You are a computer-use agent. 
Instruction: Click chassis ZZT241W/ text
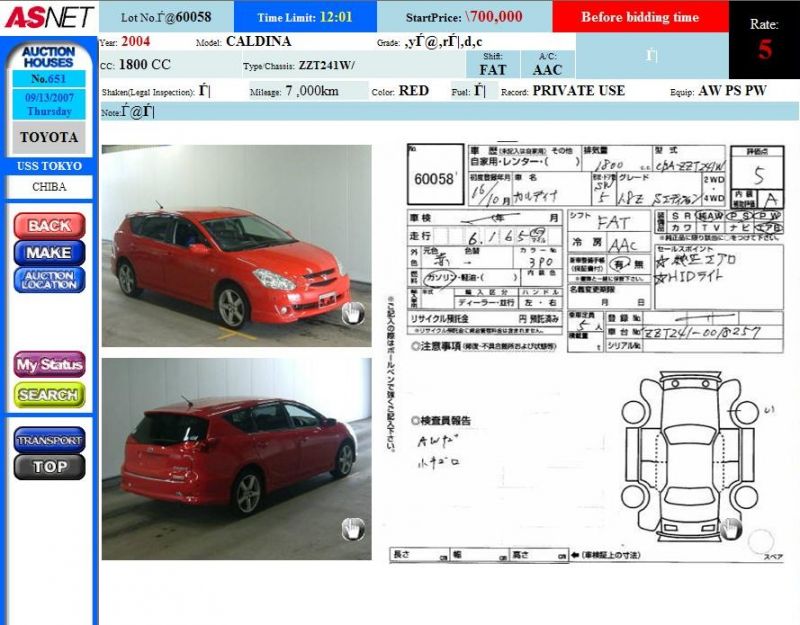tap(327, 65)
